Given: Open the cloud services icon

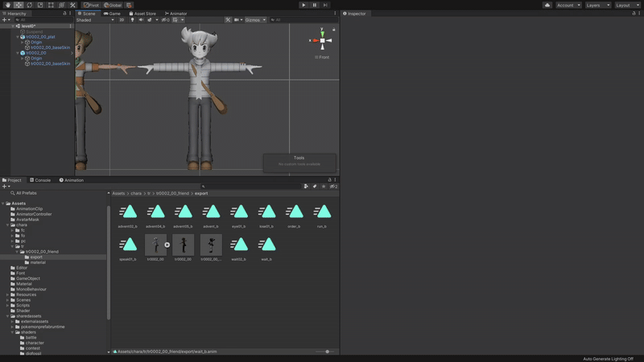Looking at the screenshot, I should coord(547,5).
